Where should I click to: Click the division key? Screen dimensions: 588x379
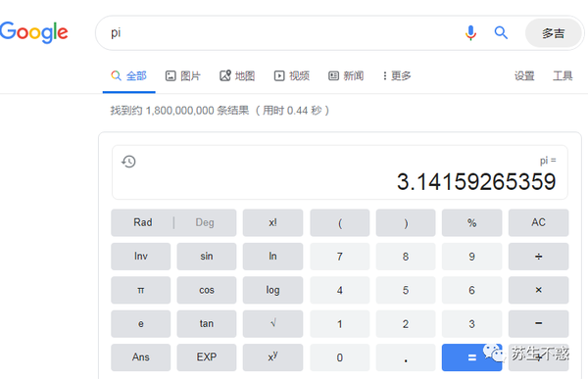[x=538, y=257]
